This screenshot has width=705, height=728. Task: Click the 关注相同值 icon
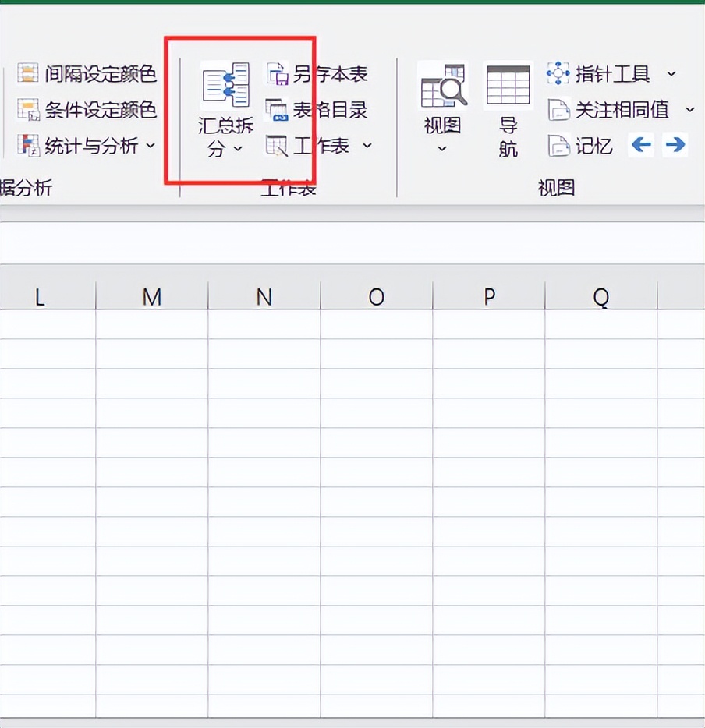pyautogui.click(x=559, y=110)
